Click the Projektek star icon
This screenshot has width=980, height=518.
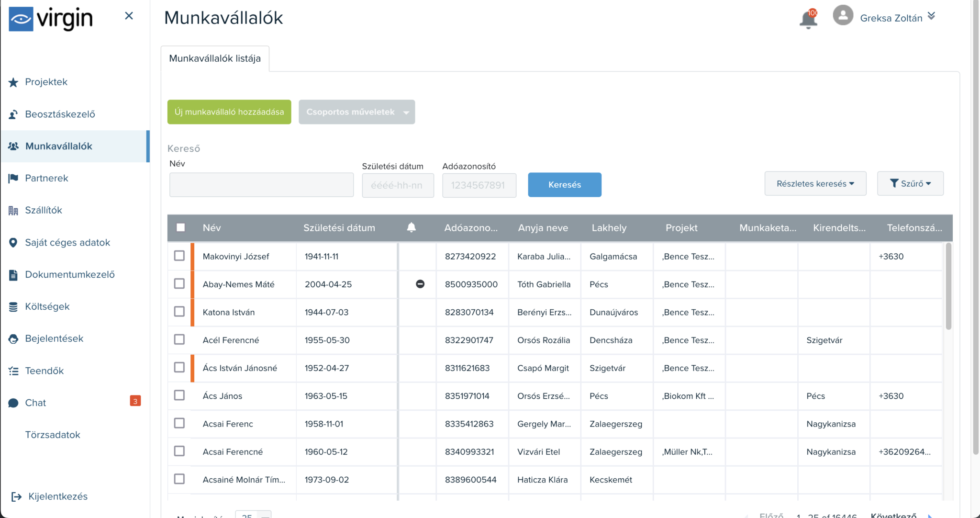click(x=13, y=82)
